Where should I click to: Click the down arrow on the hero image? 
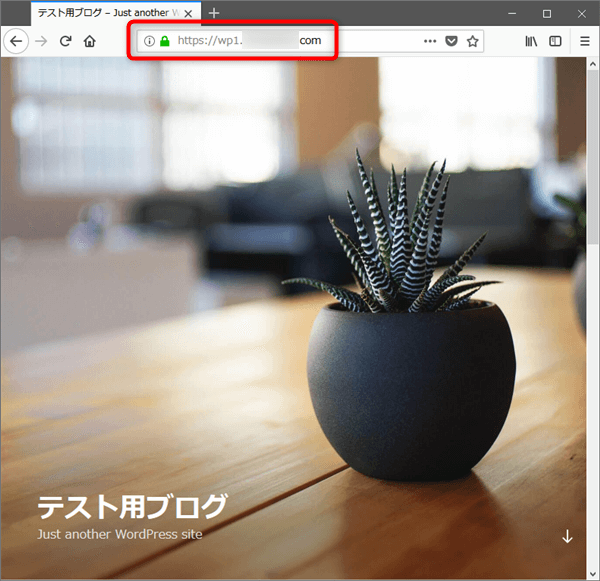click(x=567, y=536)
